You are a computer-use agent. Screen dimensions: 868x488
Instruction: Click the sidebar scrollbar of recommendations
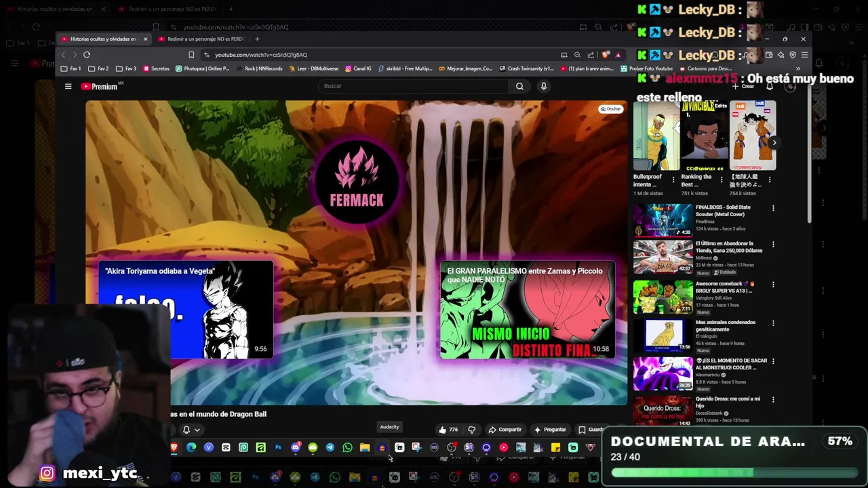coord(808,156)
